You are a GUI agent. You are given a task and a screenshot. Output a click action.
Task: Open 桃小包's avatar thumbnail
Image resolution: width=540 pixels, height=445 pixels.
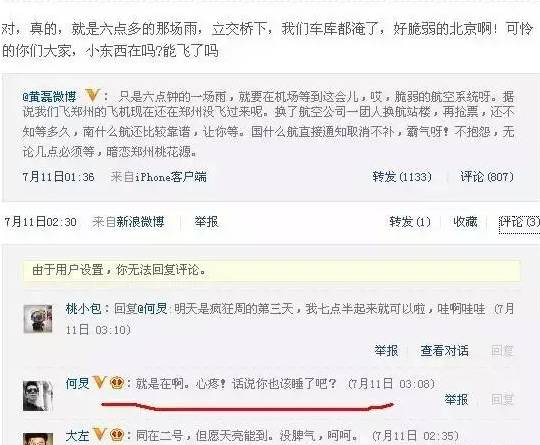pos(38,319)
